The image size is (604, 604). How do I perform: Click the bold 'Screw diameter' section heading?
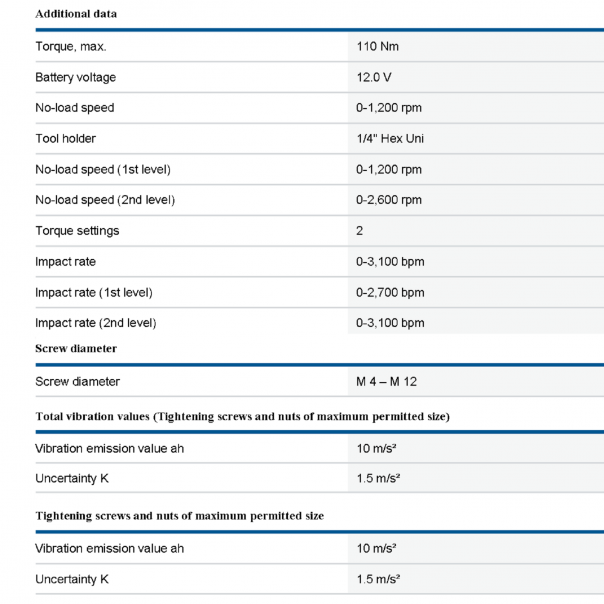pyautogui.click(x=76, y=348)
